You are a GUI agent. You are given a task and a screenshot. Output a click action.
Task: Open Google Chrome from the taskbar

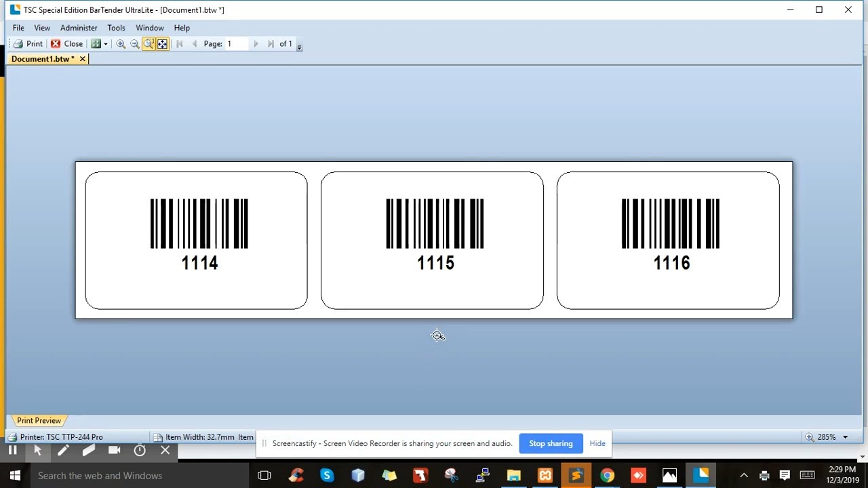coord(607,476)
